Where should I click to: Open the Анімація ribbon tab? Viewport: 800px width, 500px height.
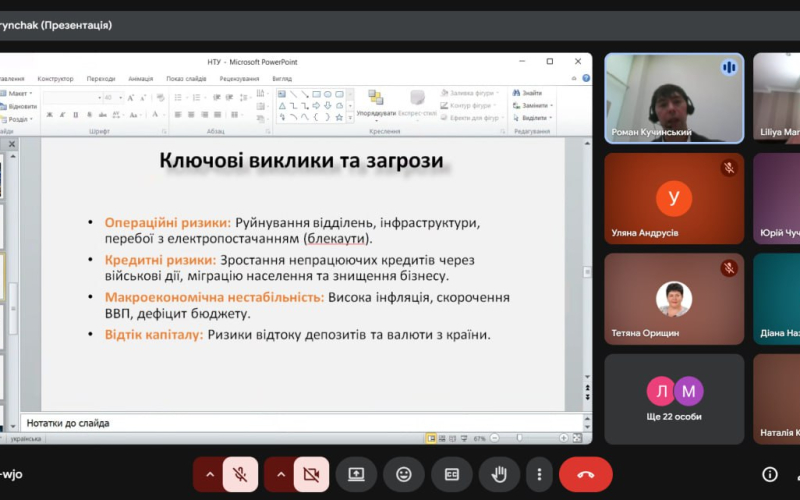(x=141, y=78)
